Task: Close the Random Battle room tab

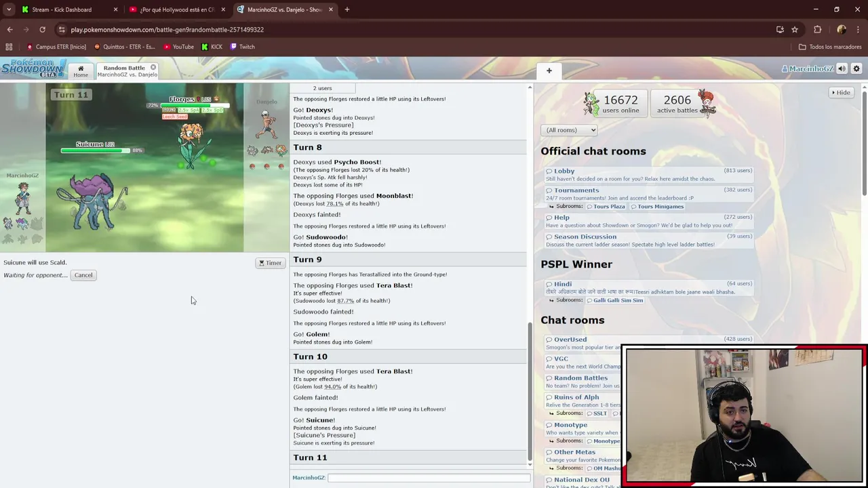Action: [x=153, y=67]
